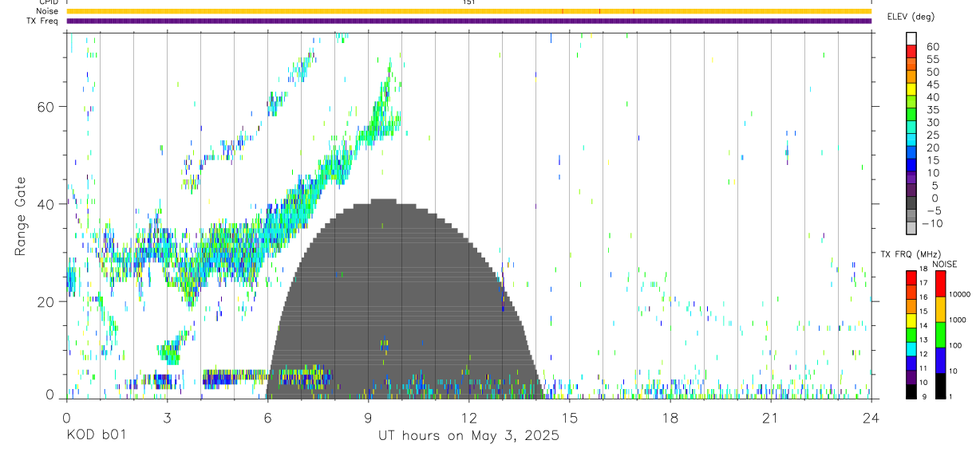This screenshot has width=980, height=452.
Task: Pick the blue 10–100 NOISE swatch
Action: click(940, 360)
